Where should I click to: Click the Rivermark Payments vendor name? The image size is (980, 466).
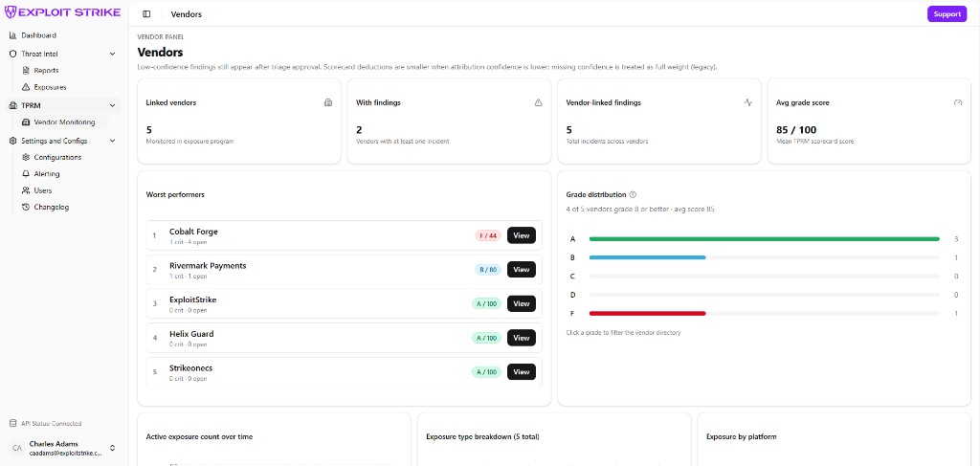(208, 265)
